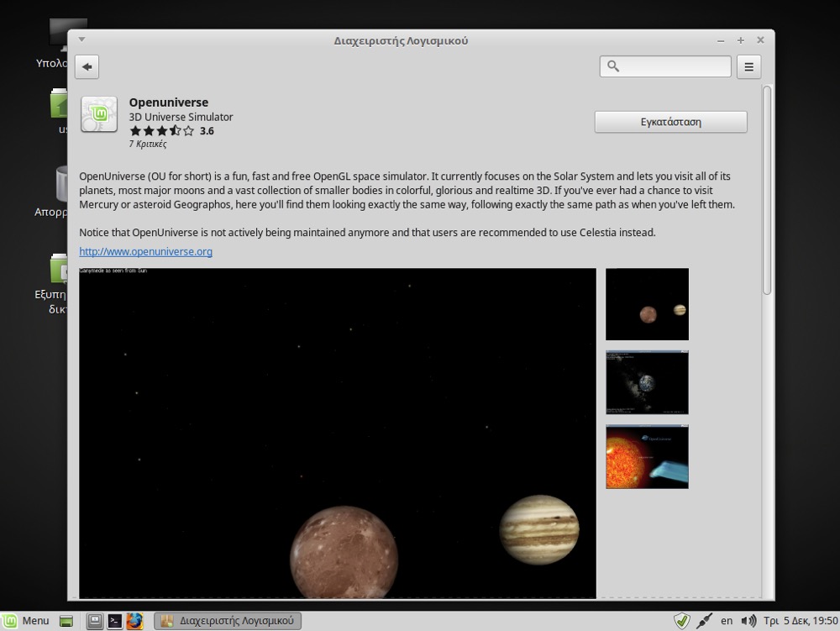
Task: Launch the terminal from panel
Action: pyautogui.click(x=114, y=621)
